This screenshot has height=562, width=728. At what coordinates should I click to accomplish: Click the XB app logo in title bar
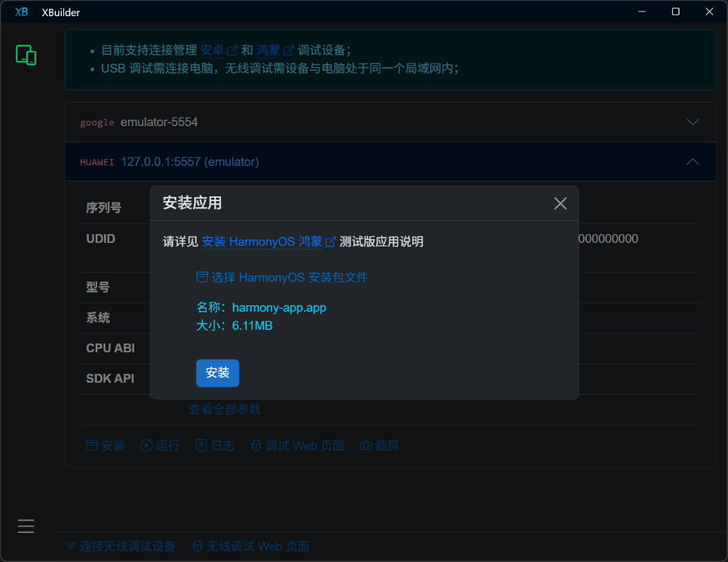22,12
